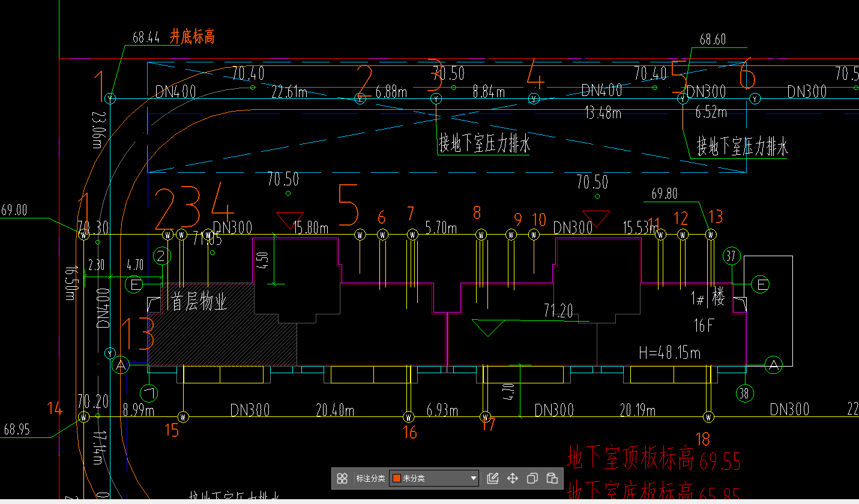Select the 15.80m pipe length label

(311, 228)
